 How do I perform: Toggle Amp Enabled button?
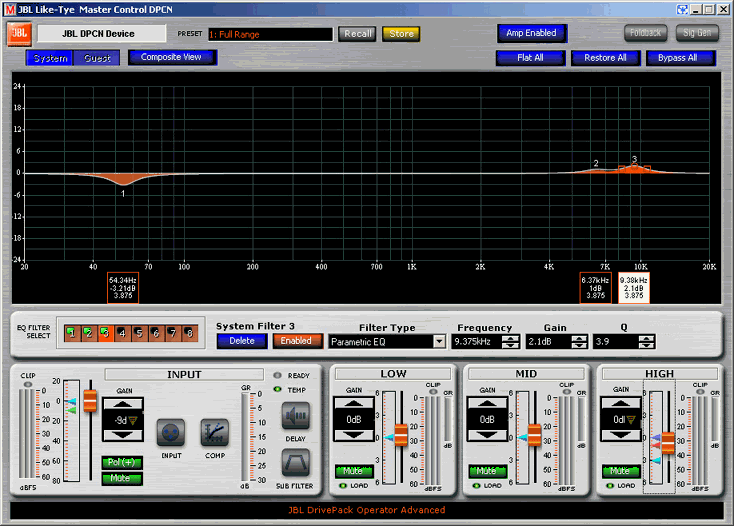click(532, 33)
